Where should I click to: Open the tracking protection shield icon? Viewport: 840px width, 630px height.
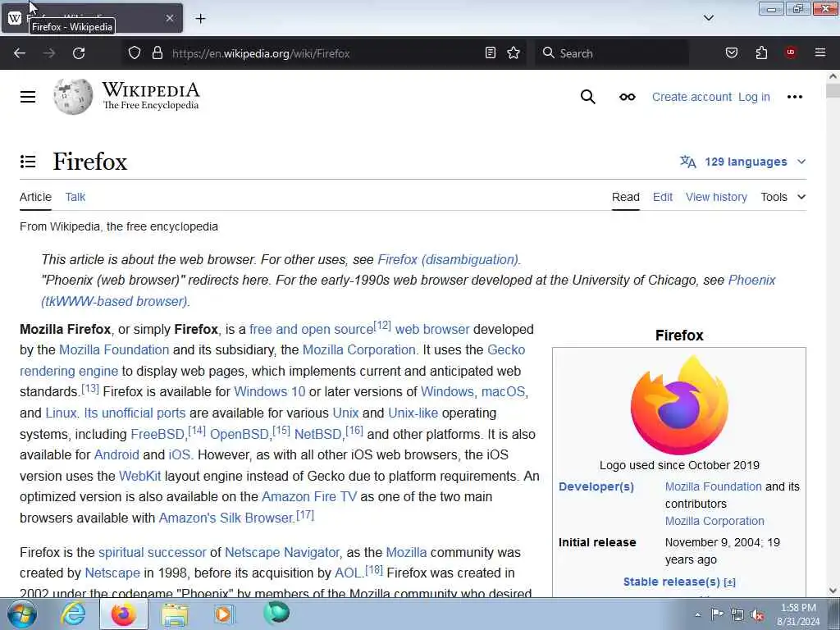pyautogui.click(x=135, y=53)
